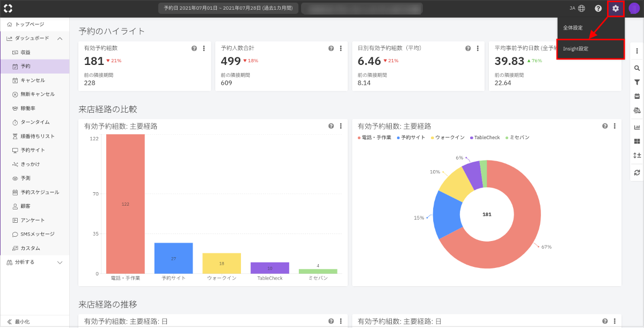The width and height of the screenshot is (644, 328).
Task: Click help icon on 有効予約組数 card
Action: tap(194, 48)
